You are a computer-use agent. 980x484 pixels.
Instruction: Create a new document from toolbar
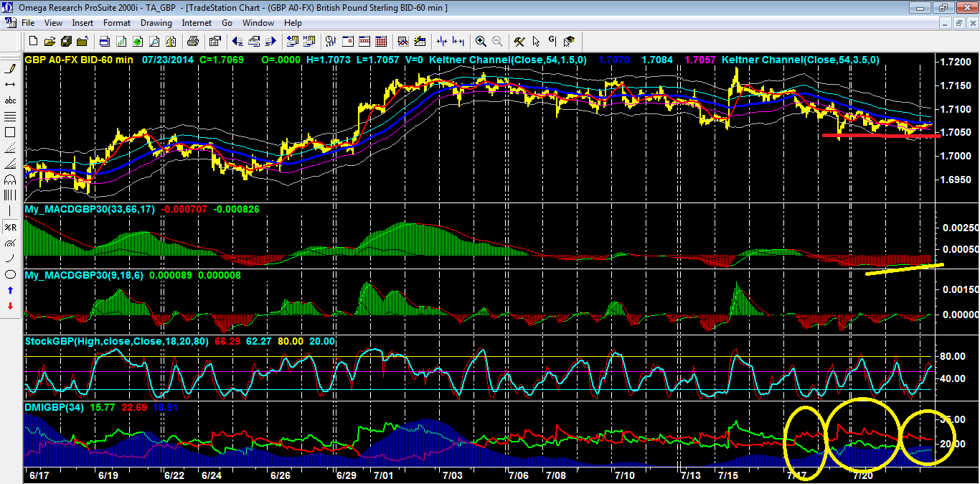point(32,41)
